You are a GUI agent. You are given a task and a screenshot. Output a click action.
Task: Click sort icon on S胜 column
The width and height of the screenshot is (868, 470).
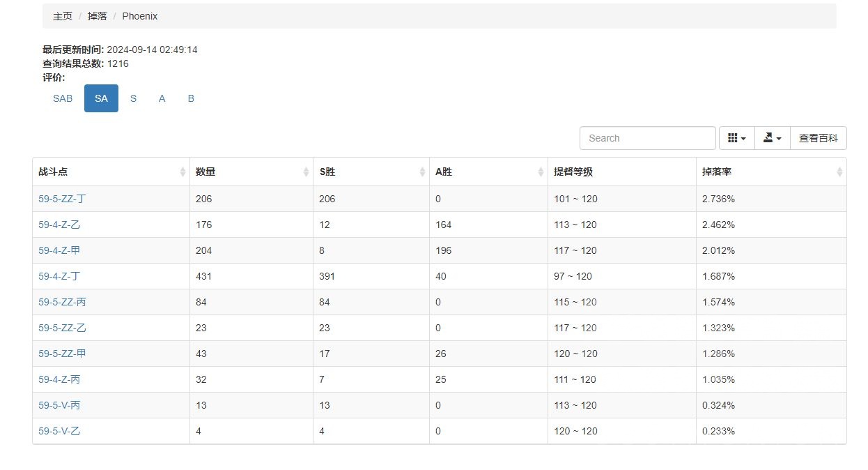(x=422, y=172)
